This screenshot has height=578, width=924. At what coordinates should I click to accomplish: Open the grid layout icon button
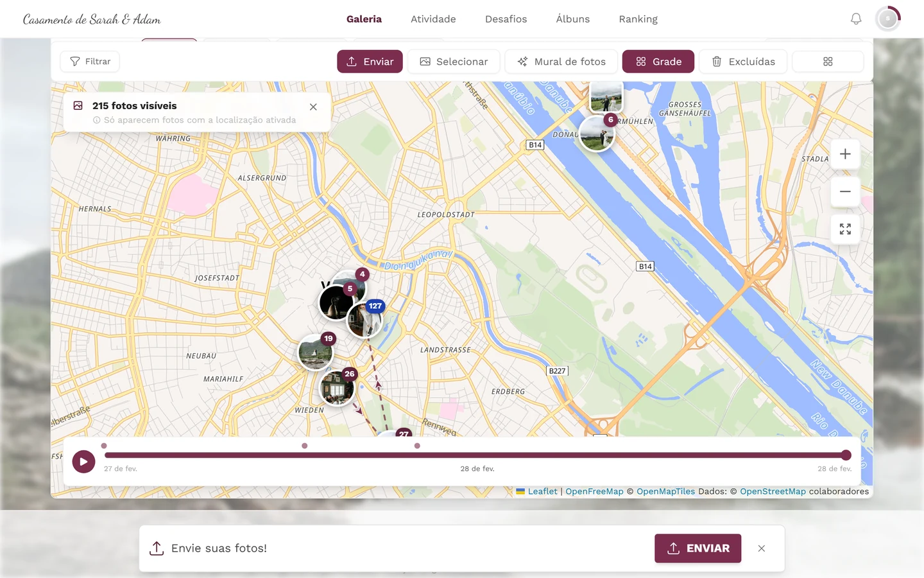click(x=828, y=62)
